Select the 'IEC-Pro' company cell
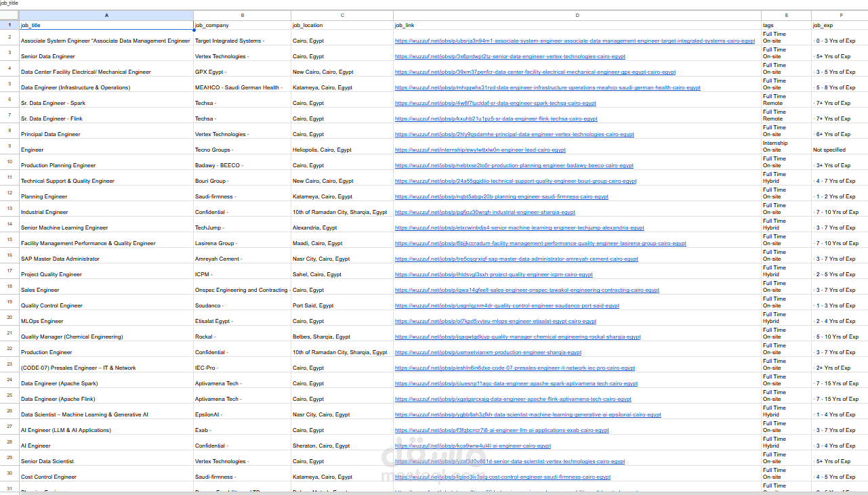 pos(243,365)
